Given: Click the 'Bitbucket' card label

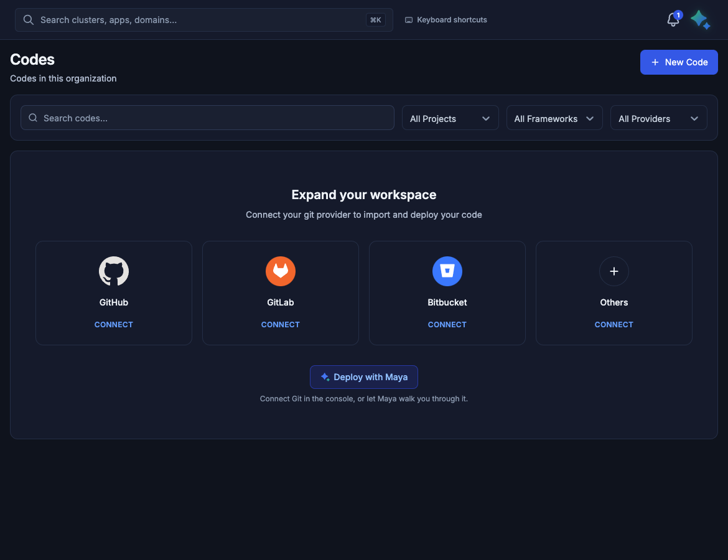Looking at the screenshot, I should tap(447, 302).
